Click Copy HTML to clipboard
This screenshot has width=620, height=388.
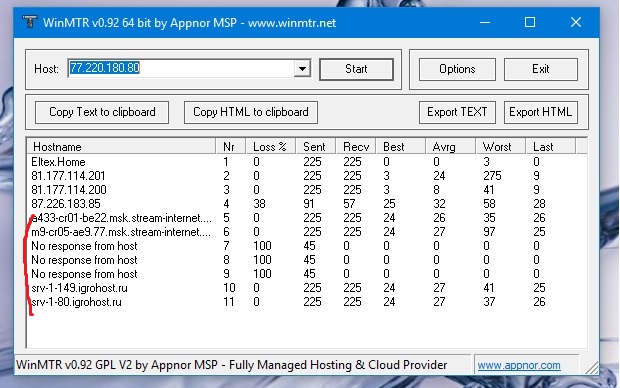(x=251, y=112)
